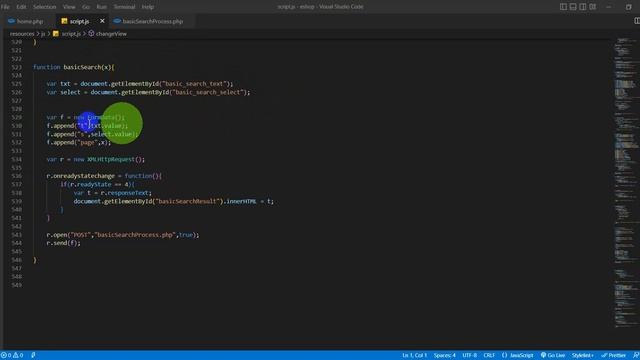
Task: Open the View menu
Action: pyautogui.click(x=69, y=7)
